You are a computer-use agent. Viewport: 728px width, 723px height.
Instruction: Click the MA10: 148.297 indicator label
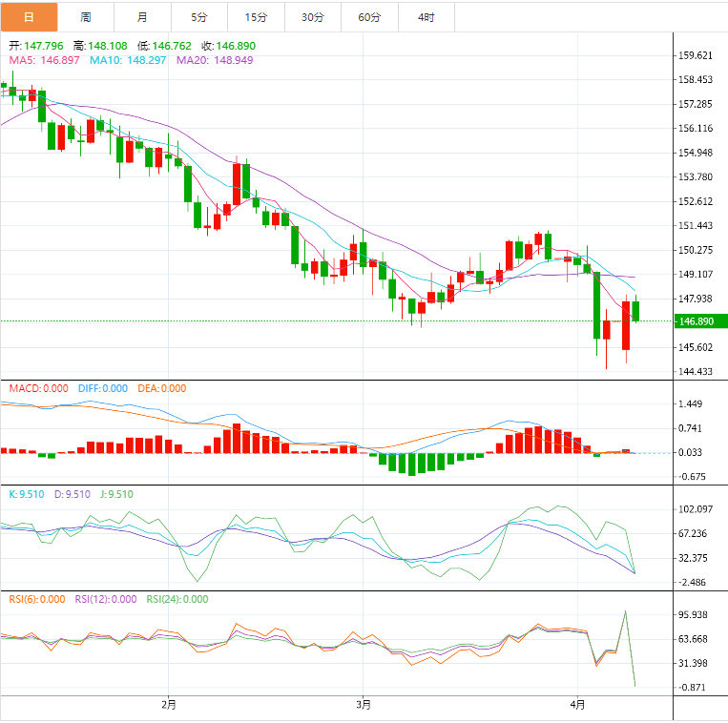click(x=128, y=60)
